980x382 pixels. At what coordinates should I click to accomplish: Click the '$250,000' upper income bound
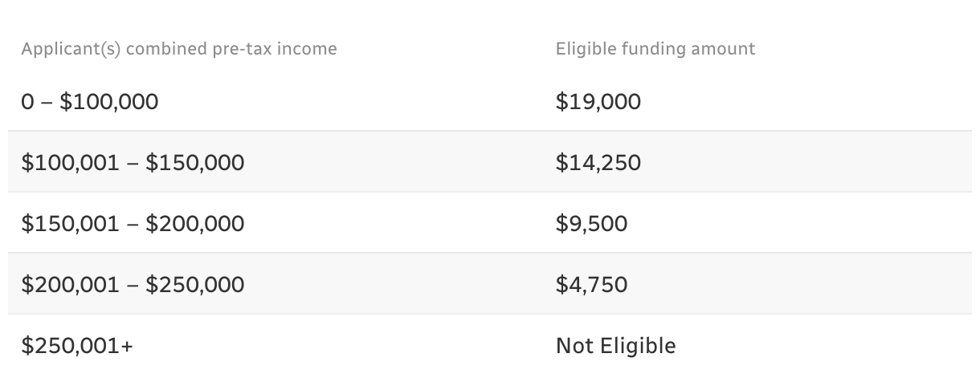(x=195, y=285)
